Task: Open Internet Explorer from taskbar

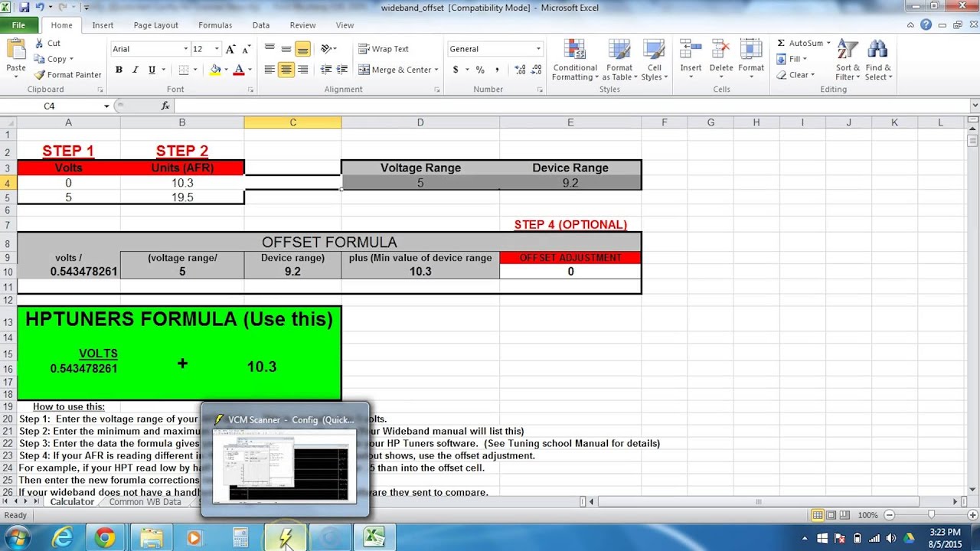Action: tap(62, 538)
